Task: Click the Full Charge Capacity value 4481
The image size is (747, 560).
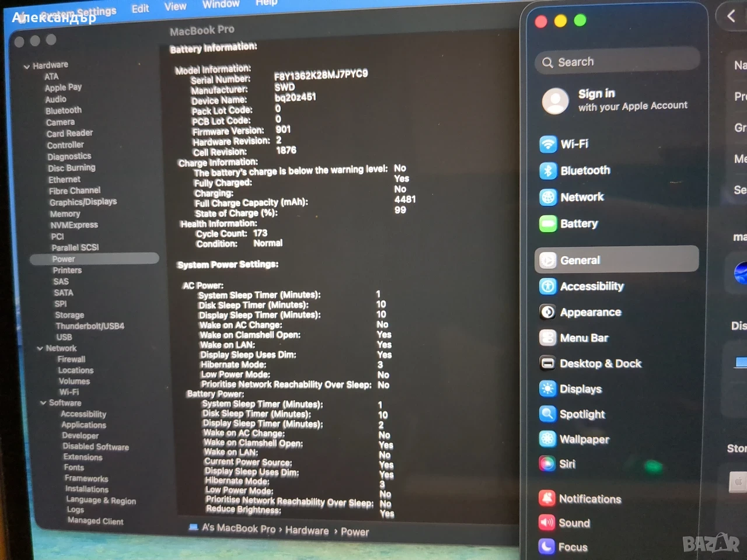Action: (405, 199)
